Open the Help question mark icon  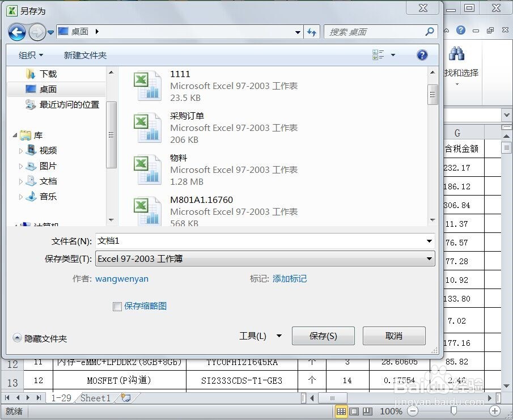[422, 54]
